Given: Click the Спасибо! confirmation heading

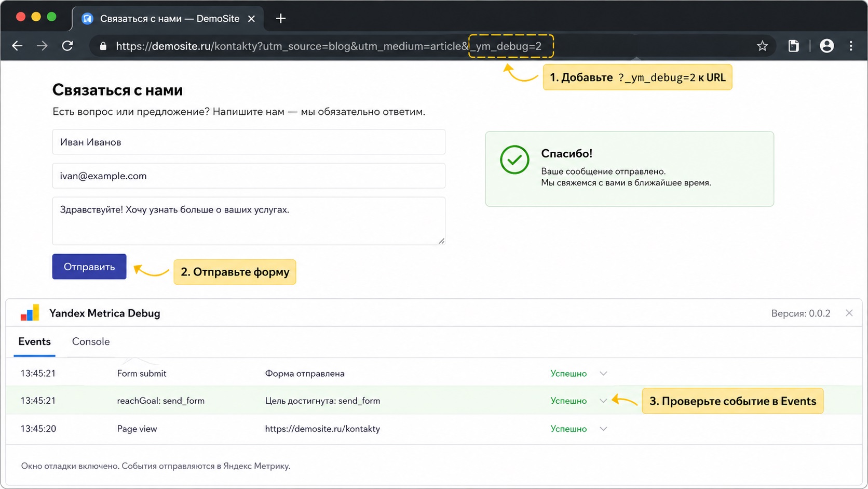Looking at the screenshot, I should [x=566, y=153].
